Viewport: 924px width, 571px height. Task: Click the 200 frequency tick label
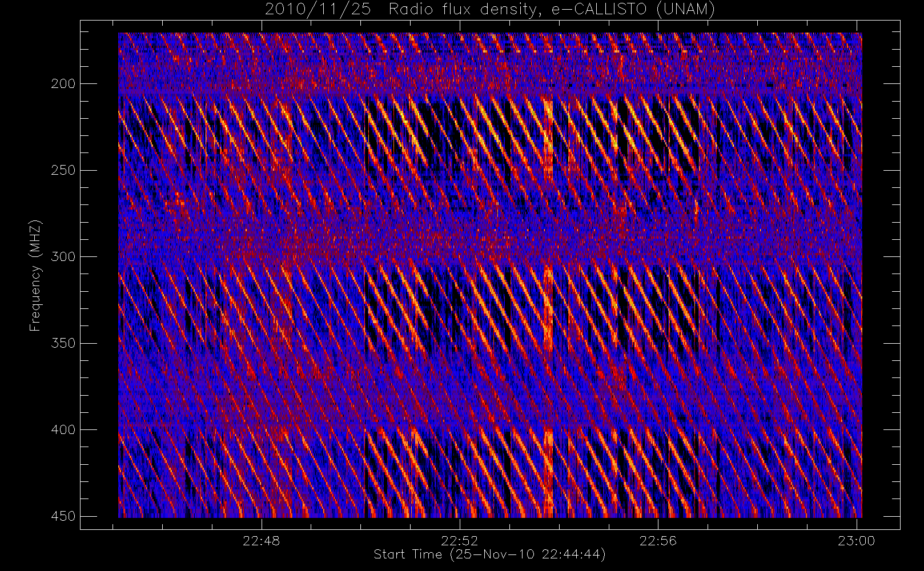(x=63, y=84)
